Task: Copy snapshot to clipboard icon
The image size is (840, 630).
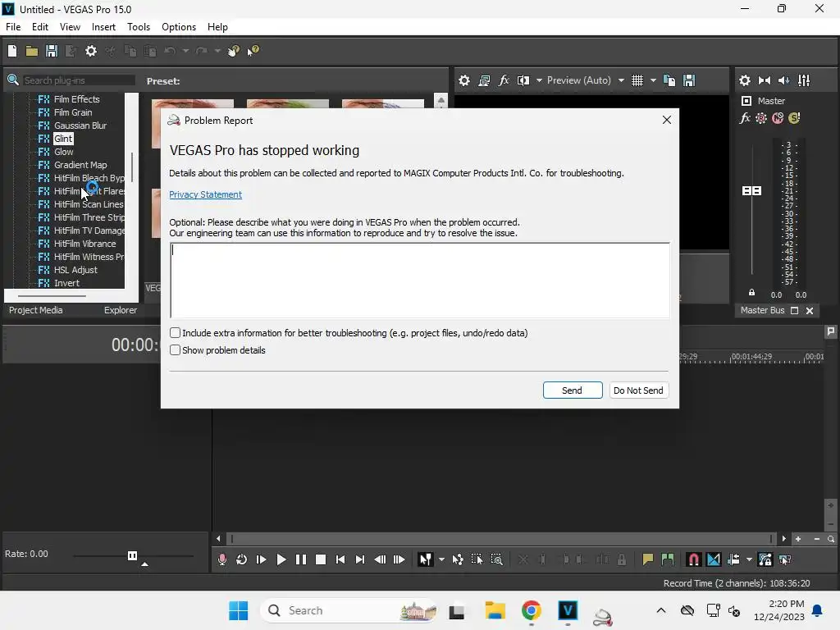Action: pyautogui.click(x=669, y=80)
